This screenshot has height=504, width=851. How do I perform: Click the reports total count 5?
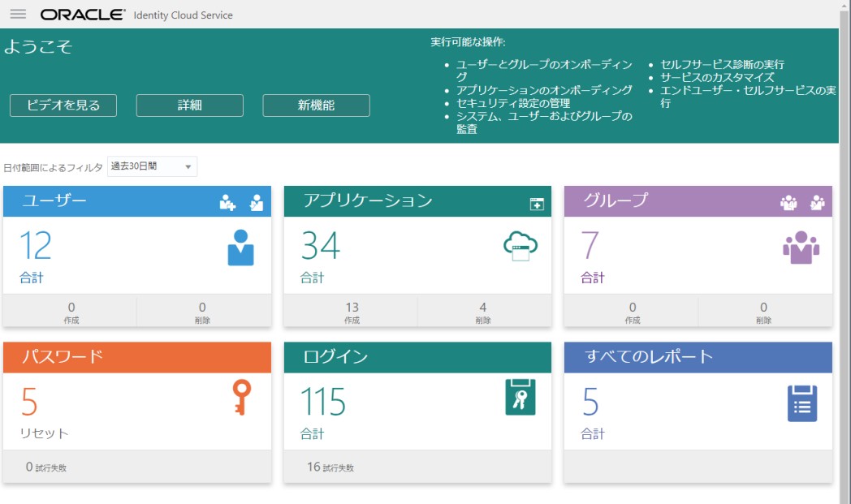point(590,402)
